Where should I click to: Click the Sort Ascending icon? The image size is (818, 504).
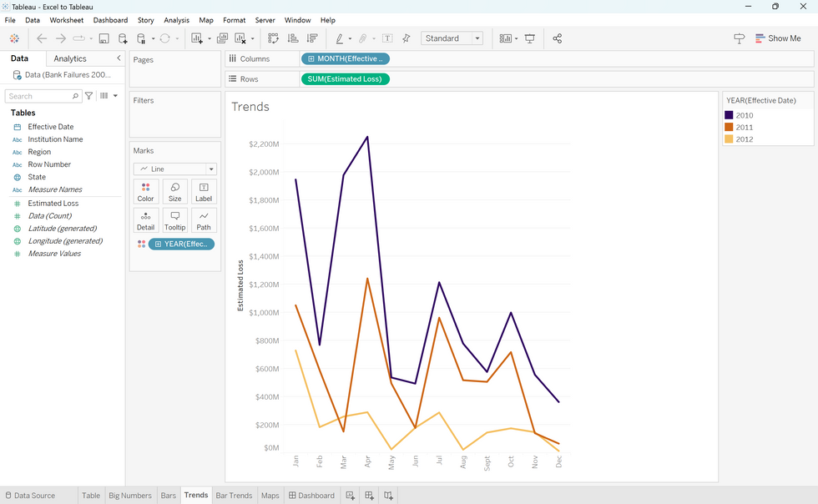click(293, 38)
